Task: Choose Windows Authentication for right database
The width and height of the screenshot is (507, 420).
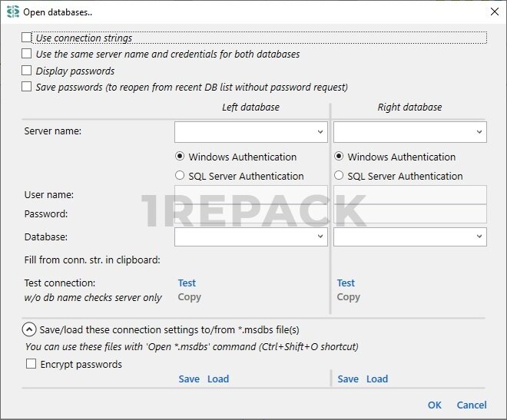Action: click(340, 157)
